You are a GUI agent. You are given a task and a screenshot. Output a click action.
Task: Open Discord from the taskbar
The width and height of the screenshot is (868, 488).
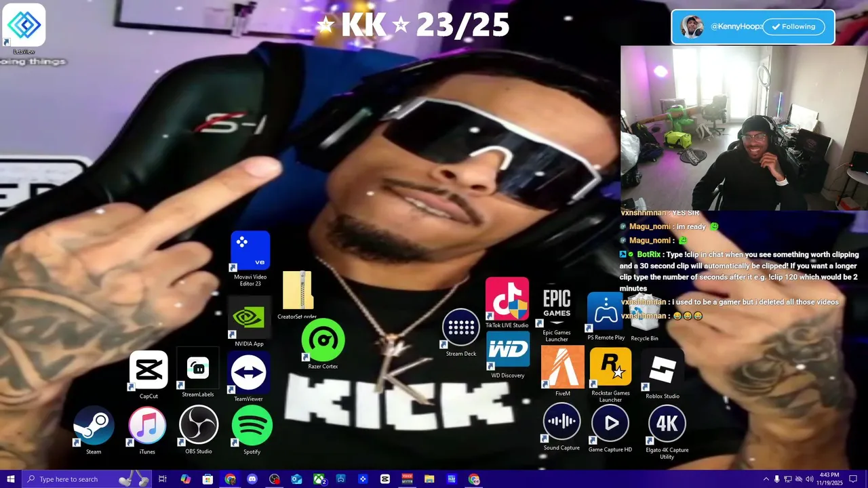pos(252,479)
